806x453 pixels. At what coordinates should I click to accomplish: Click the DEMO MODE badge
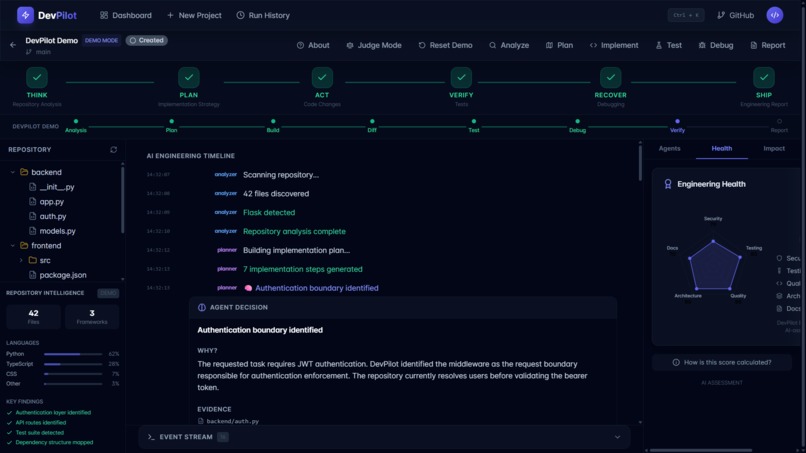[101, 40]
